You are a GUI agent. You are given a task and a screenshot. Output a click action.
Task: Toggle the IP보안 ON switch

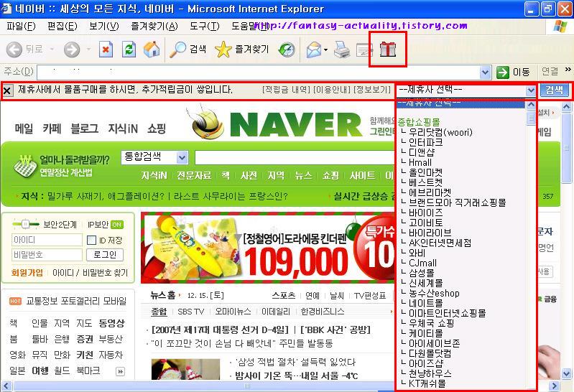tap(117, 225)
